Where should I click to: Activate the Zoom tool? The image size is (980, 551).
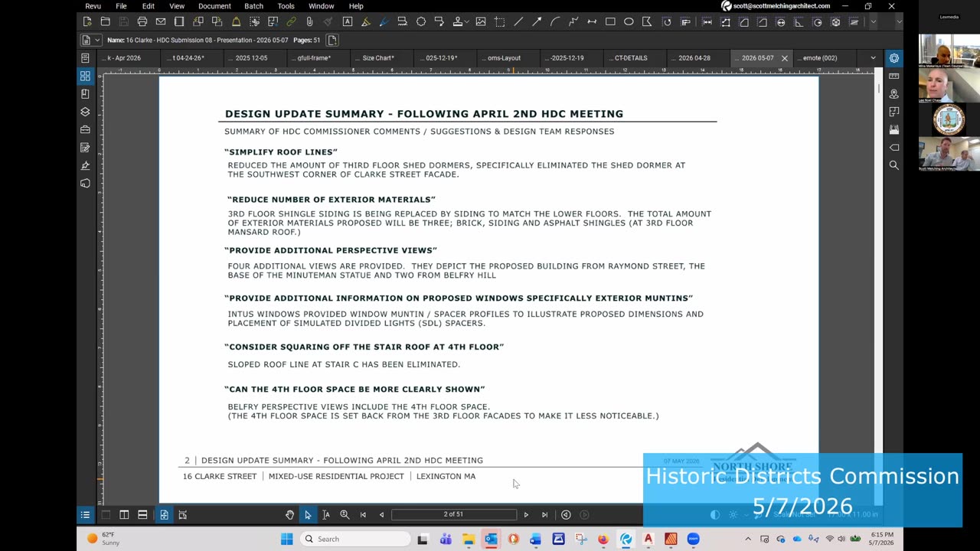click(x=345, y=514)
